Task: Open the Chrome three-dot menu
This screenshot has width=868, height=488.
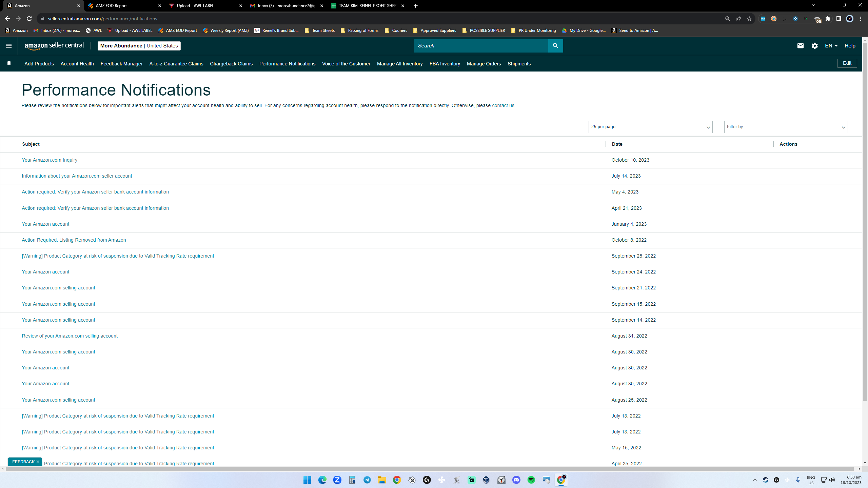Action: pos(861,19)
